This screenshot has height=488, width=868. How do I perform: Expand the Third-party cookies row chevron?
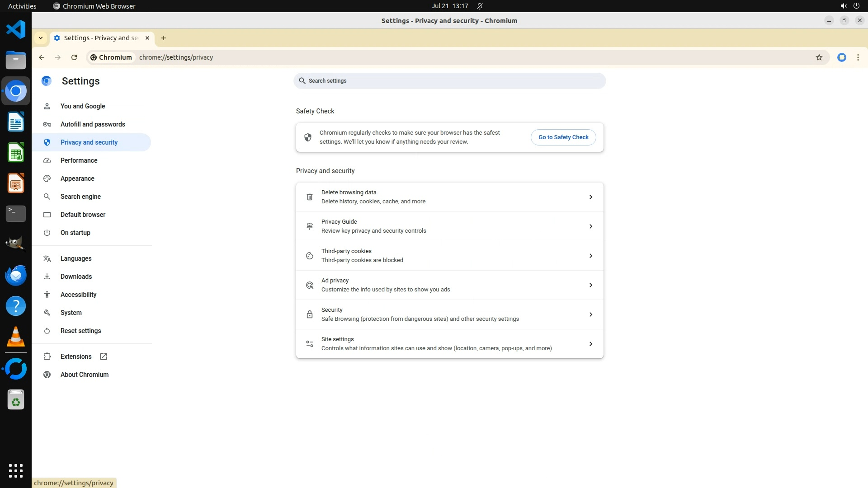590,256
